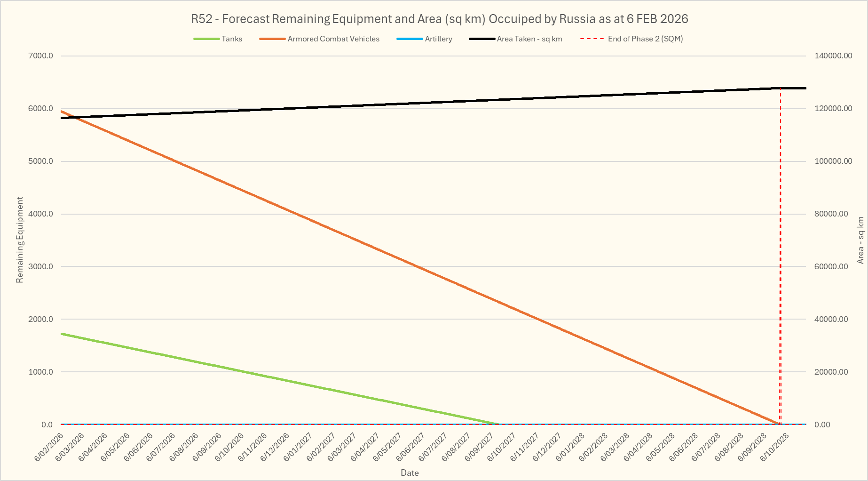The image size is (868, 481).
Task: Click the green Tanks legend line swatch
Action: pos(206,39)
